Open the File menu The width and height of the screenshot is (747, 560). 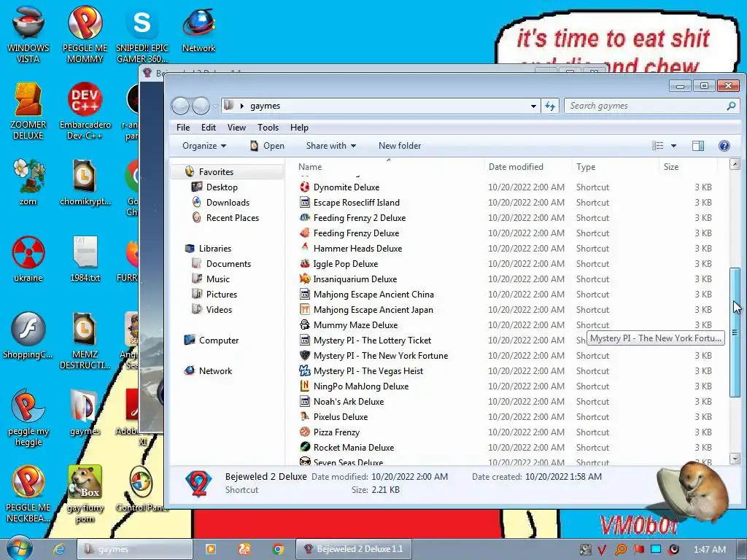coord(183,127)
